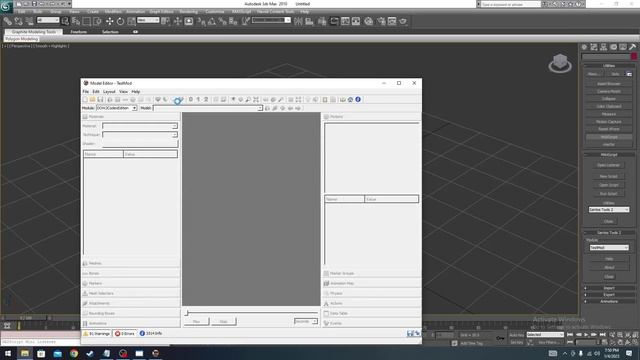Click Select by Name icon in 3ds Max toolbar

(76, 21)
